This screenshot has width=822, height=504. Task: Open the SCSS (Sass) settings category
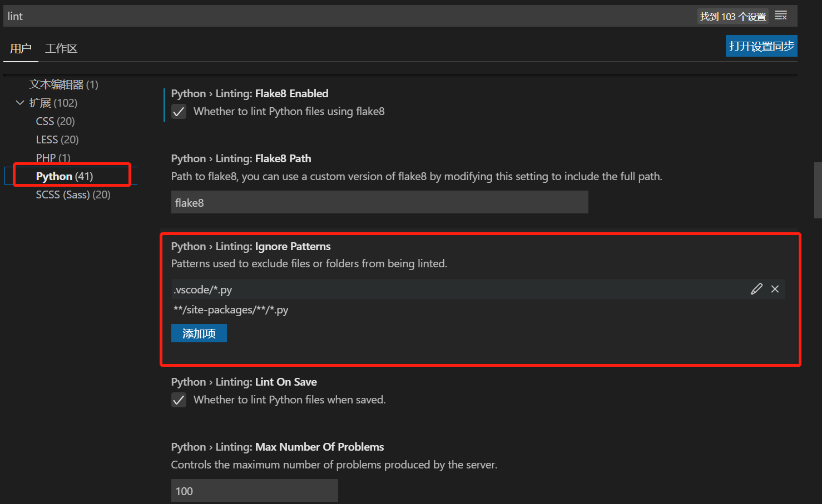[x=73, y=194]
